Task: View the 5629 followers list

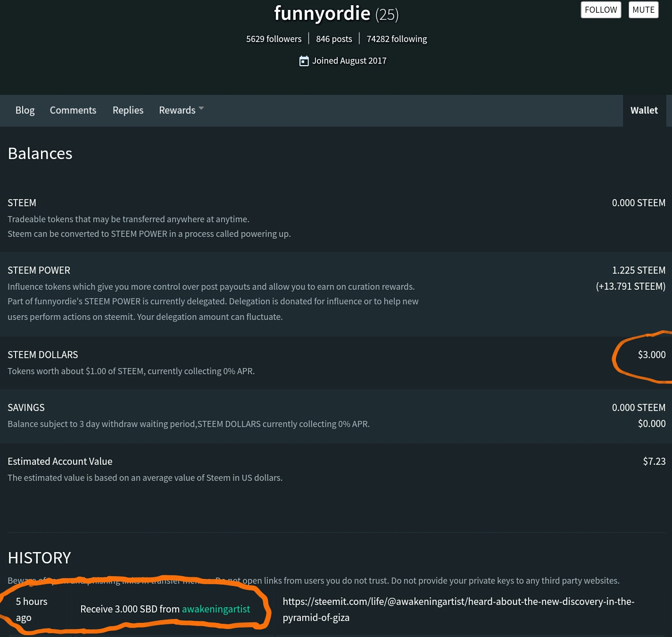Action: pyautogui.click(x=274, y=39)
